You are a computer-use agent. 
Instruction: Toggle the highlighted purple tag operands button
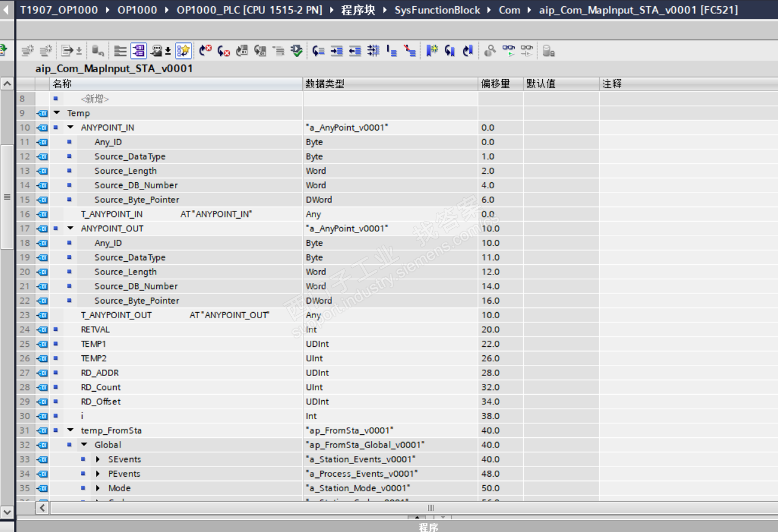[139, 51]
